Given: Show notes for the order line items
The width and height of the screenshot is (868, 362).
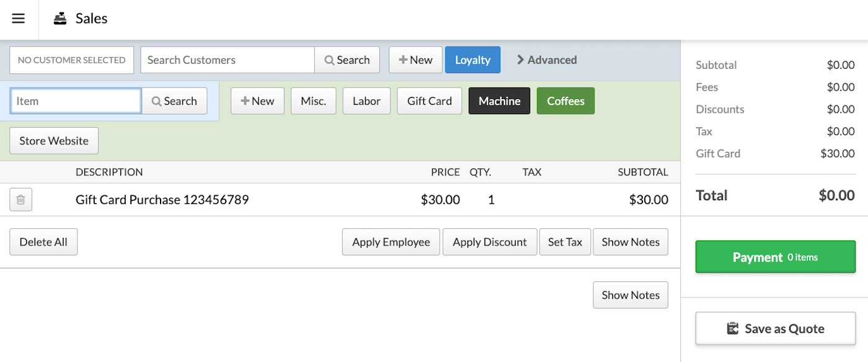Looking at the screenshot, I should point(630,242).
